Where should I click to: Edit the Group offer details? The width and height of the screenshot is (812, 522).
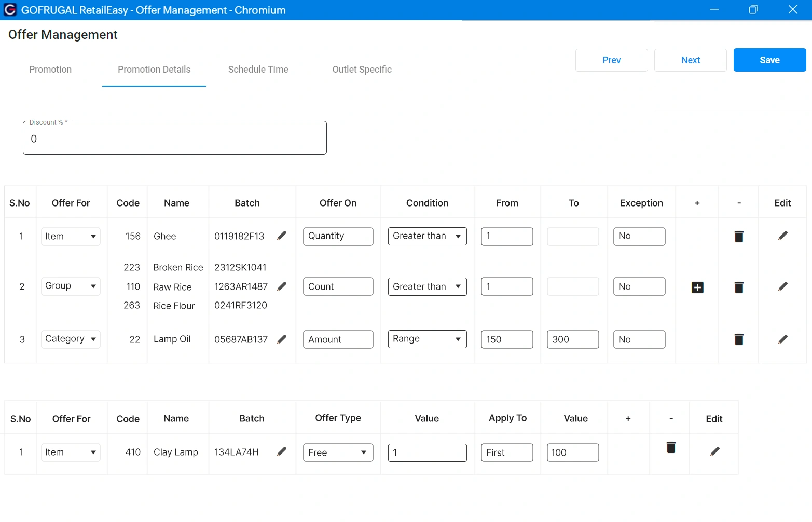coord(783,287)
